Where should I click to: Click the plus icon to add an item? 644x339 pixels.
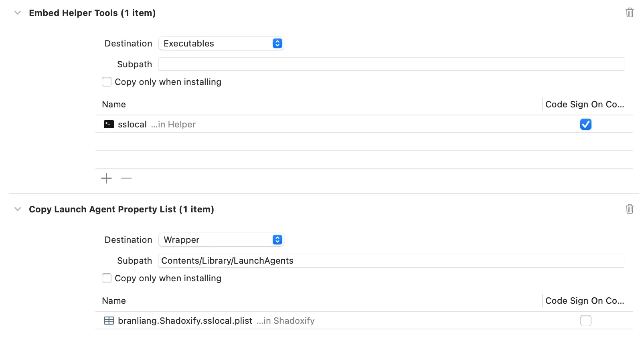point(106,178)
